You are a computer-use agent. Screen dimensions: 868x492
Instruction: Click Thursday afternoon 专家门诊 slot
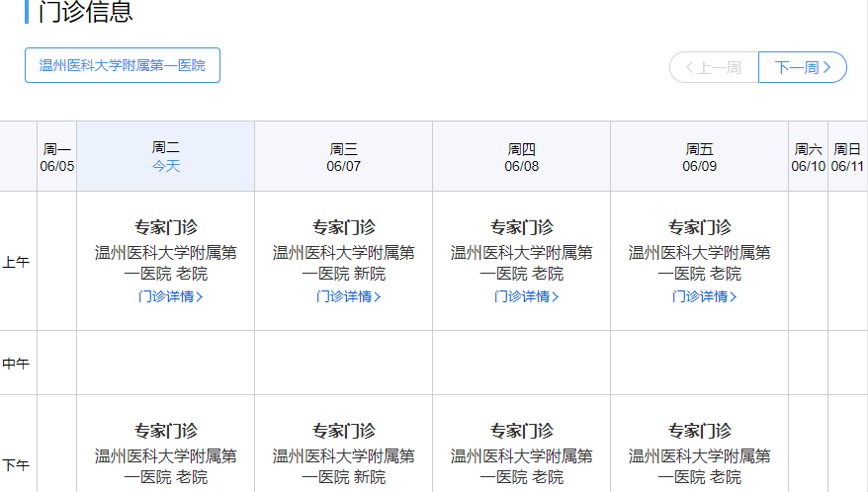(522, 432)
